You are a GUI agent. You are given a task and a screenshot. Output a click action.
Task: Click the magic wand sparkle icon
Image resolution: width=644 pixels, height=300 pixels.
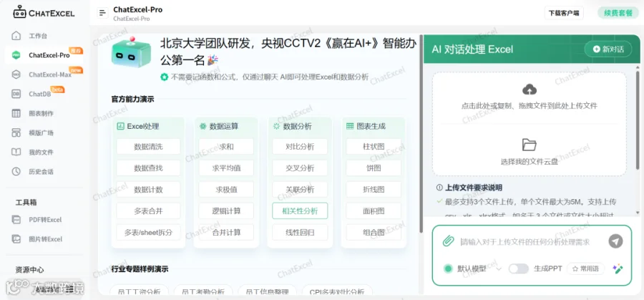(618, 268)
